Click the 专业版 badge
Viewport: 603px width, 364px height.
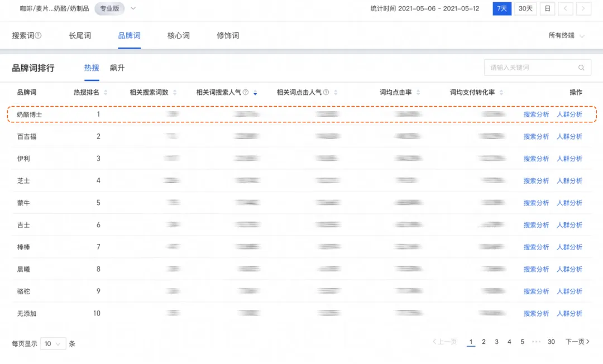(x=109, y=8)
